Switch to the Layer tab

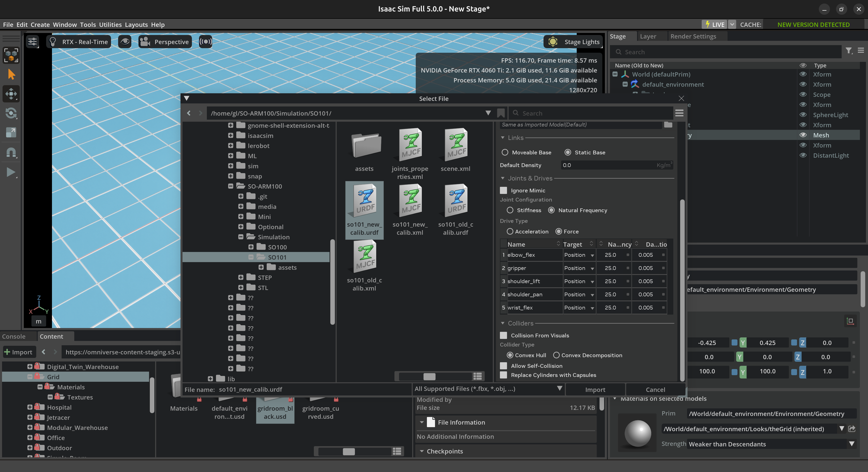click(x=648, y=37)
